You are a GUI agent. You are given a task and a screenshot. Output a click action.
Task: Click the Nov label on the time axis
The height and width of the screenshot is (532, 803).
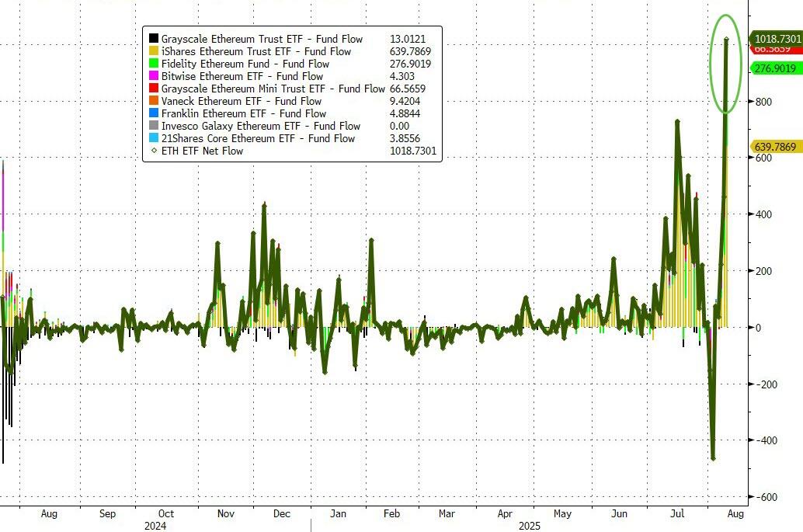click(226, 513)
